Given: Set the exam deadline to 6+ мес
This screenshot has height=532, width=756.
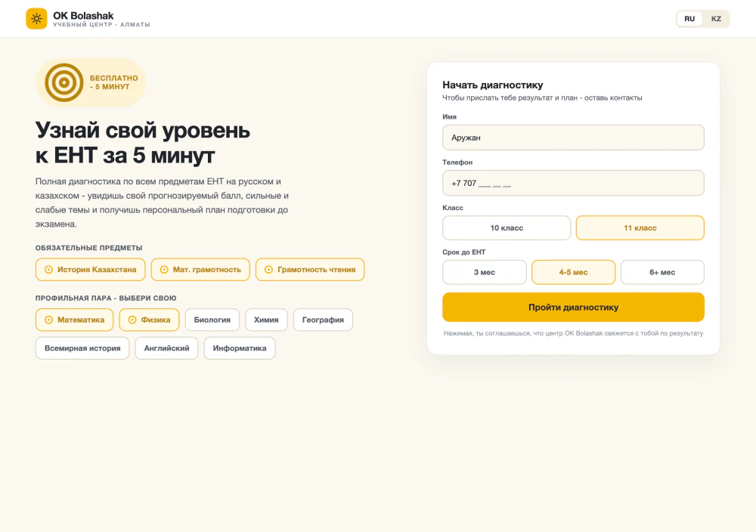Looking at the screenshot, I should [662, 272].
